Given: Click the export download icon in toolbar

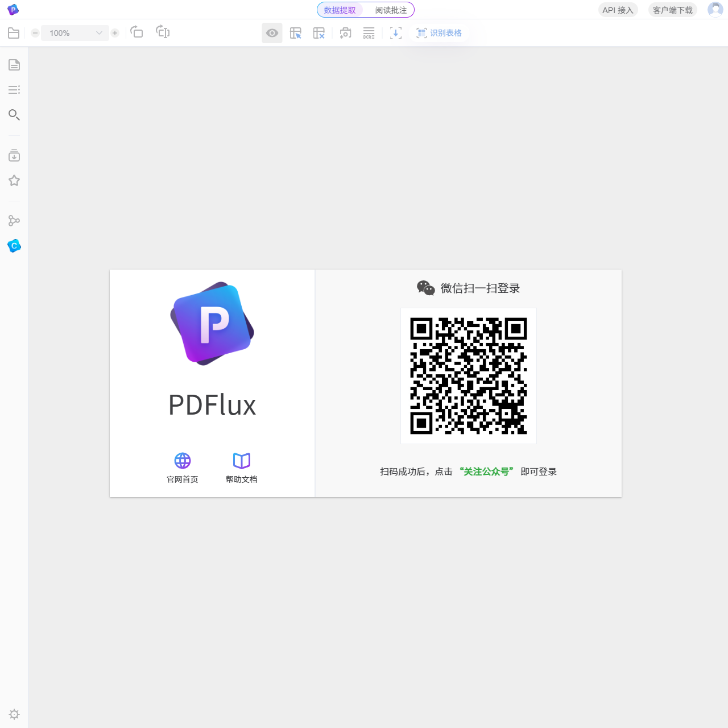Looking at the screenshot, I should [396, 33].
